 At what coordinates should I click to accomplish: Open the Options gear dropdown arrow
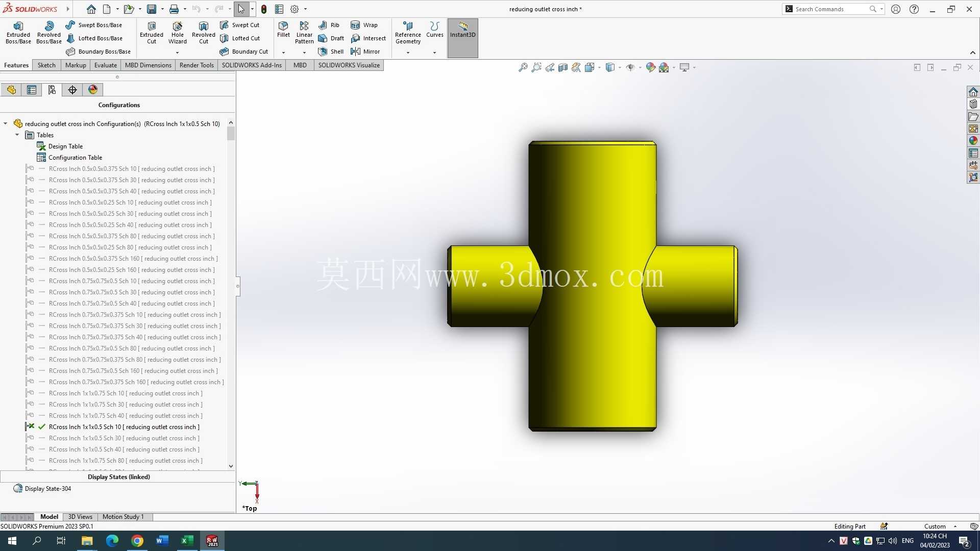(x=305, y=9)
